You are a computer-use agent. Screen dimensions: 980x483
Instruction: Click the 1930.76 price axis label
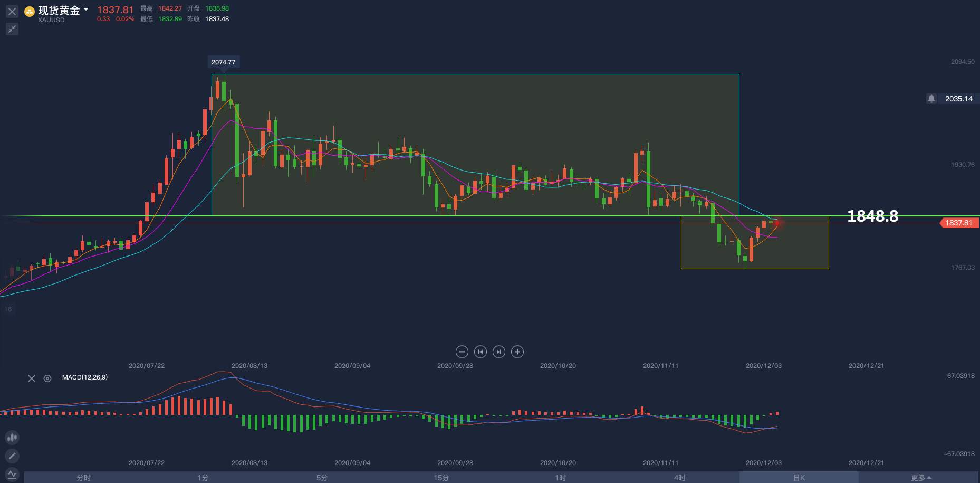963,165
